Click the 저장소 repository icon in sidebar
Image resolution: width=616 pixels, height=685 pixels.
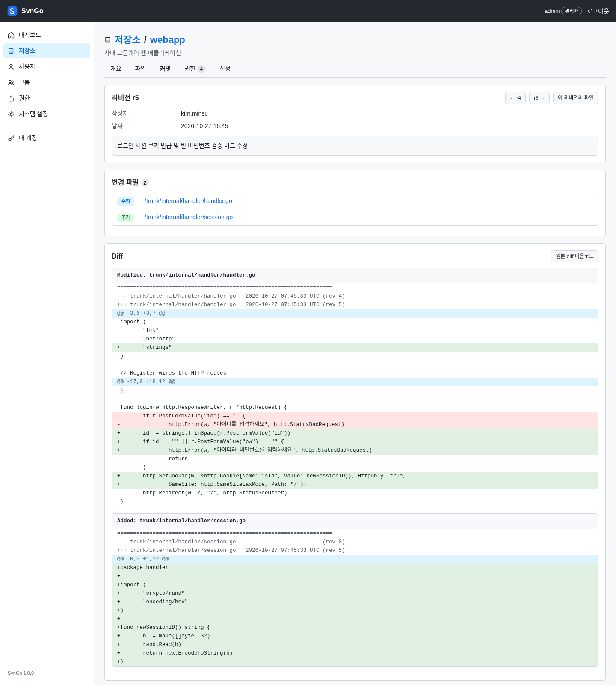[11, 51]
